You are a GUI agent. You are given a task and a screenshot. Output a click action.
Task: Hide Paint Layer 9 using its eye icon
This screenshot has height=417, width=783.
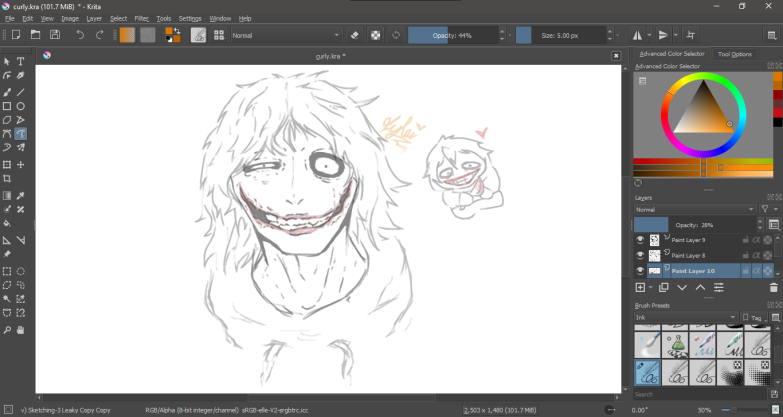[640, 240]
